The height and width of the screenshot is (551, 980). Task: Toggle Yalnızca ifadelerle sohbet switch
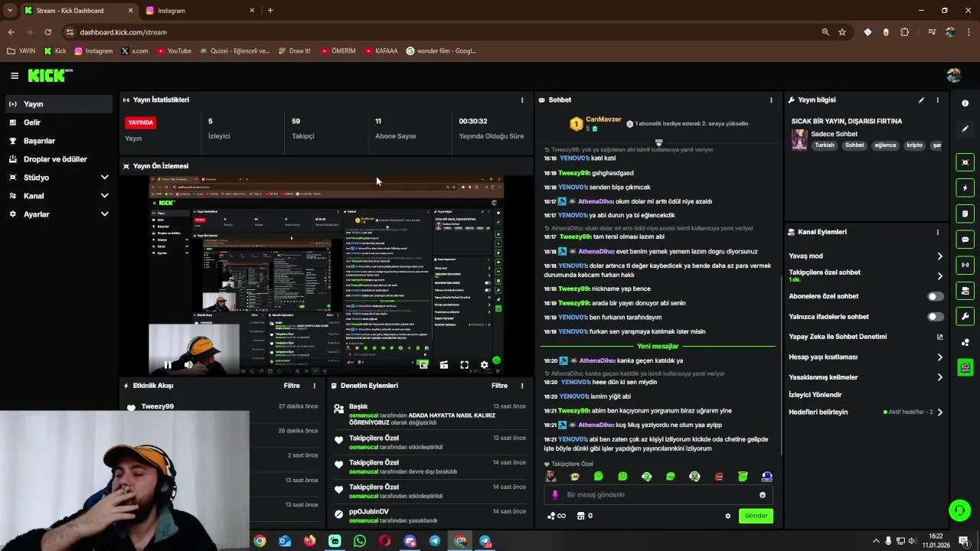pyautogui.click(x=935, y=316)
